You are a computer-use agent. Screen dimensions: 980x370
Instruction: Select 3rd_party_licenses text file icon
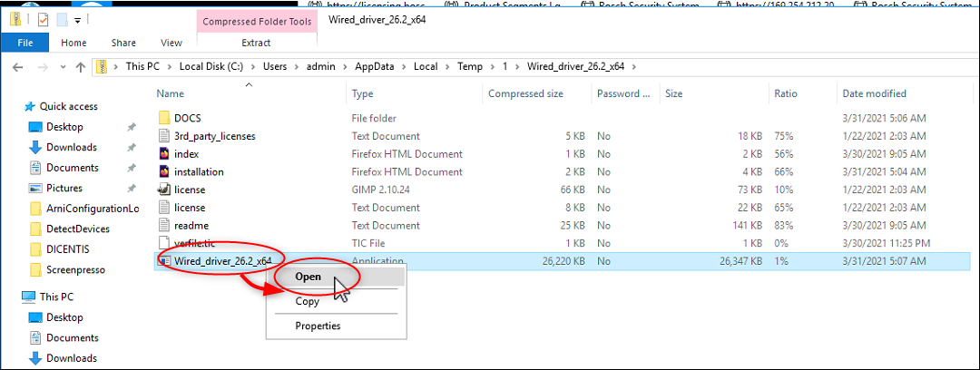pyautogui.click(x=164, y=136)
